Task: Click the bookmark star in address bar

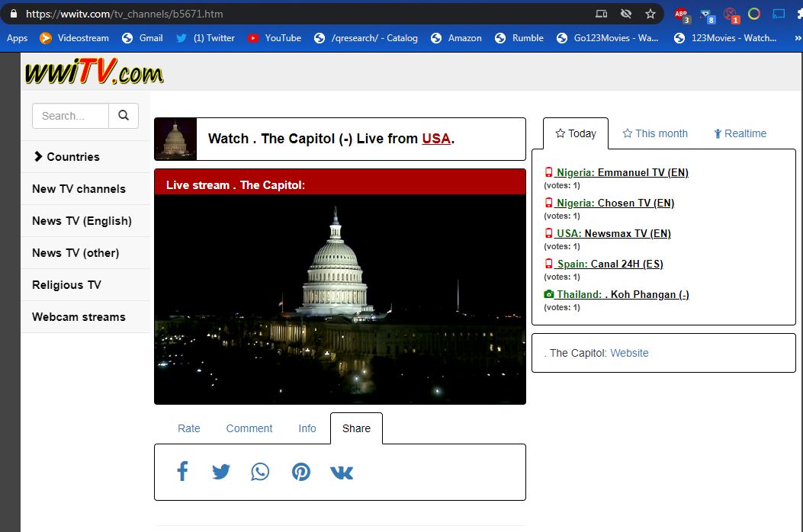Action: tap(650, 14)
